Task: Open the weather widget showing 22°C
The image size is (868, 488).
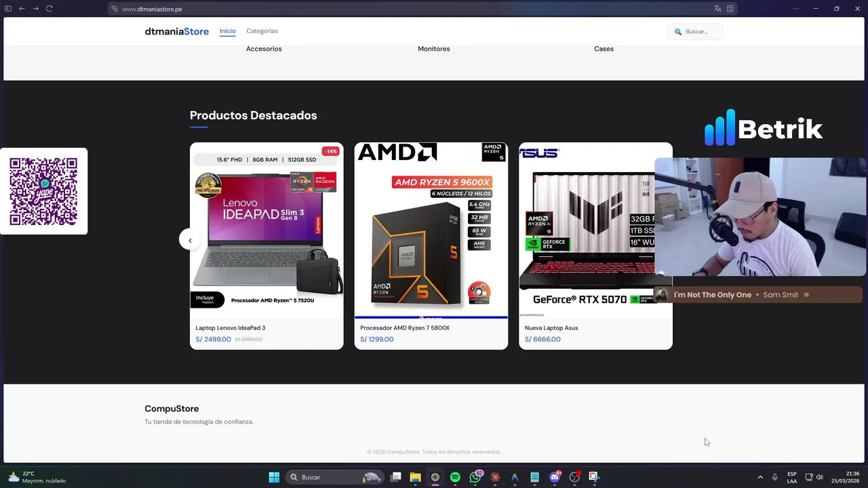Action: pos(37,477)
